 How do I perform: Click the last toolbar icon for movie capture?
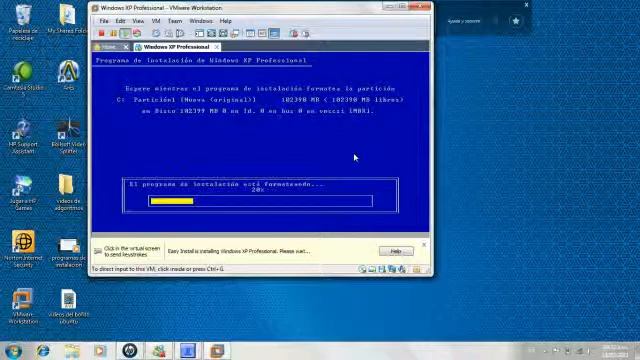[306, 33]
